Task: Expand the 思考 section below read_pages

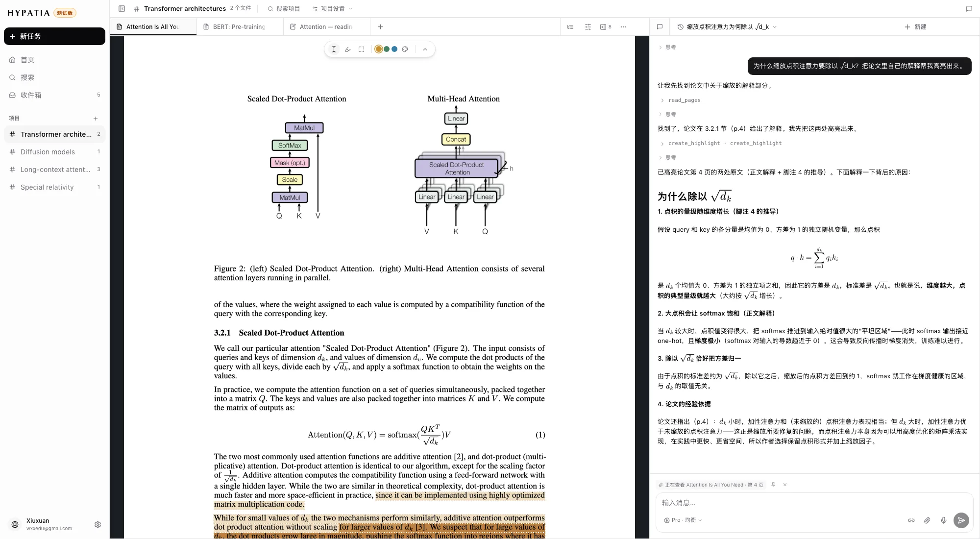Action: 667,114
